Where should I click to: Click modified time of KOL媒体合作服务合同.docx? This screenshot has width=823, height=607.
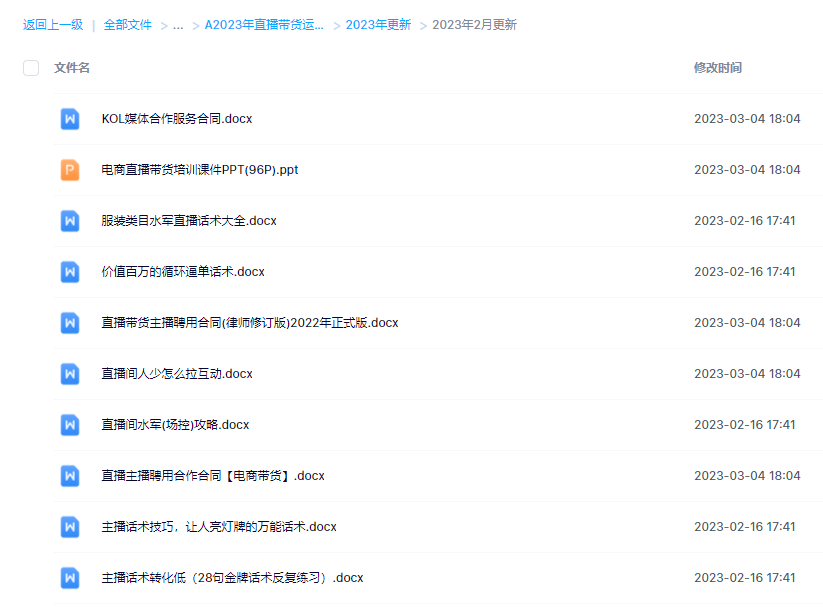pos(747,119)
